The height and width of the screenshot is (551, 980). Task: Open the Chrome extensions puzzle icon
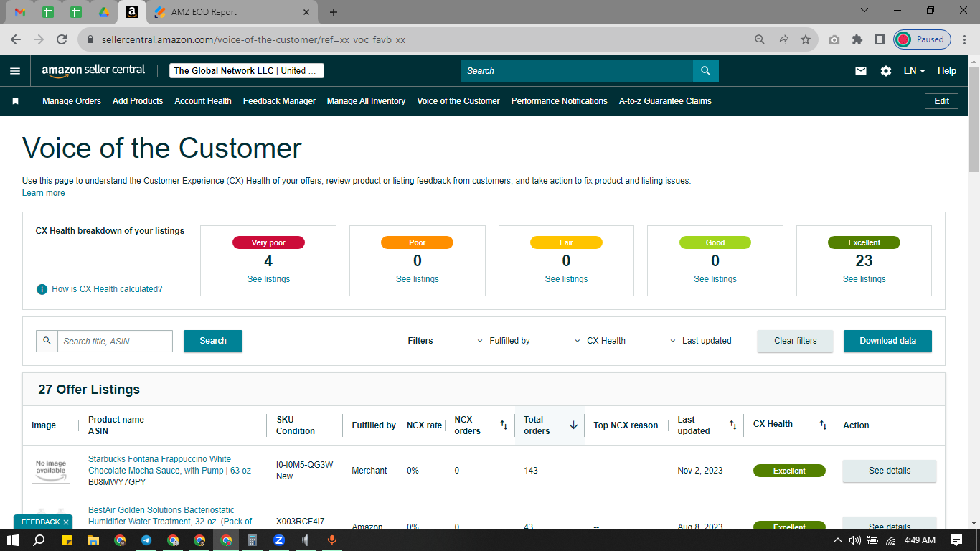(857, 39)
